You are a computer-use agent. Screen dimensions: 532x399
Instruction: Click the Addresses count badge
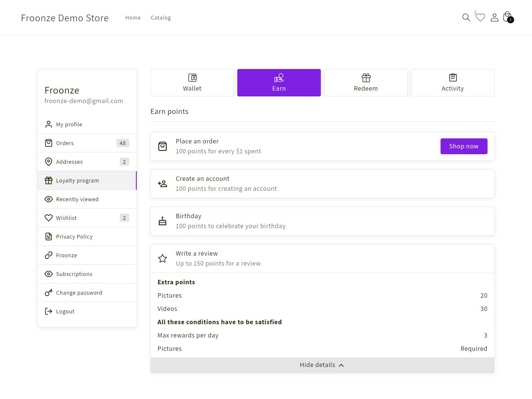(x=124, y=162)
